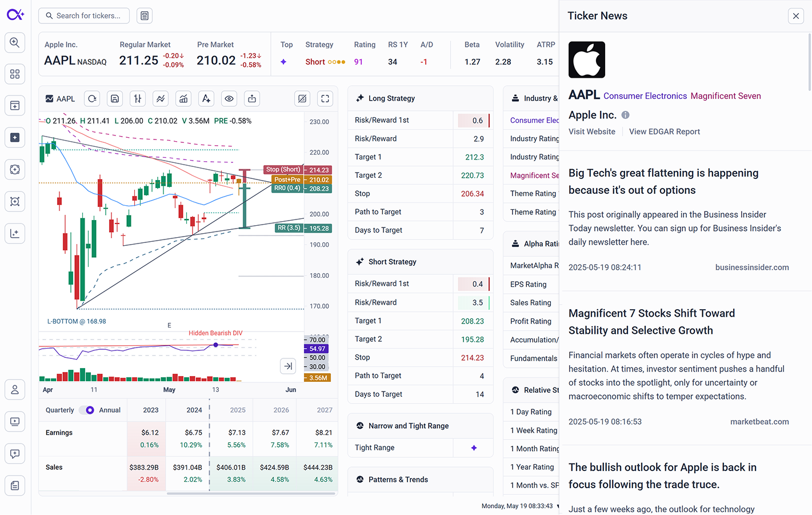Click the Ticker News vertical scrollbar
Viewport: 812px width, 515px height.
(809, 62)
